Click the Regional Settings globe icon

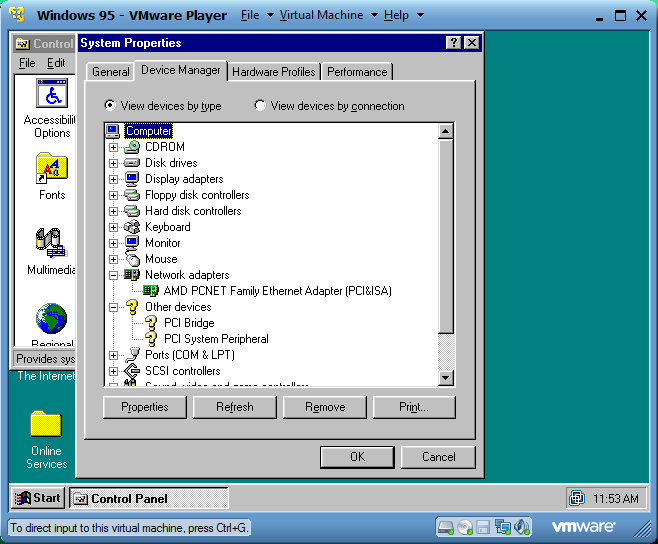[52, 318]
